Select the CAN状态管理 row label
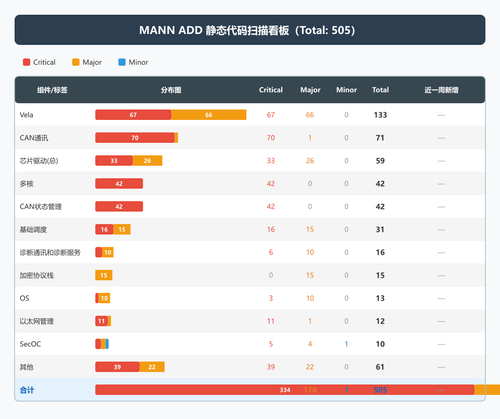The height and width of the screenshot is (419, 500). [41, 207]
